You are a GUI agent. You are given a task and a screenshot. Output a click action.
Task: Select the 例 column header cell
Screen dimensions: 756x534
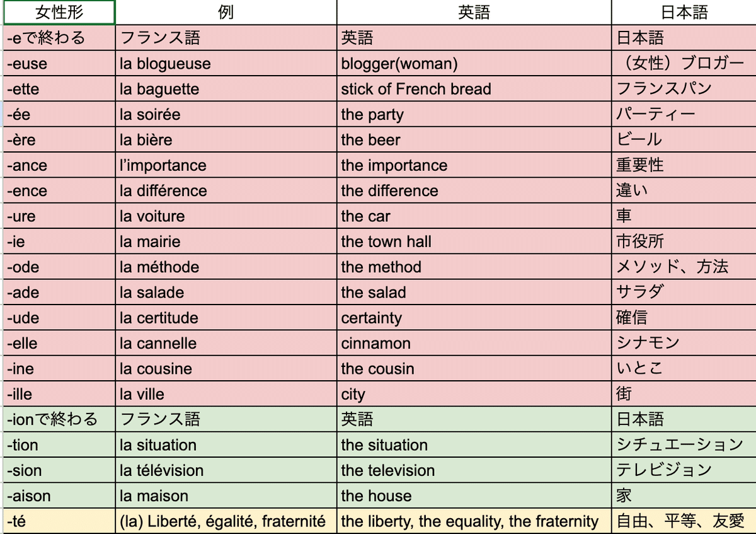pyautogui.click(x=226, y=13)
